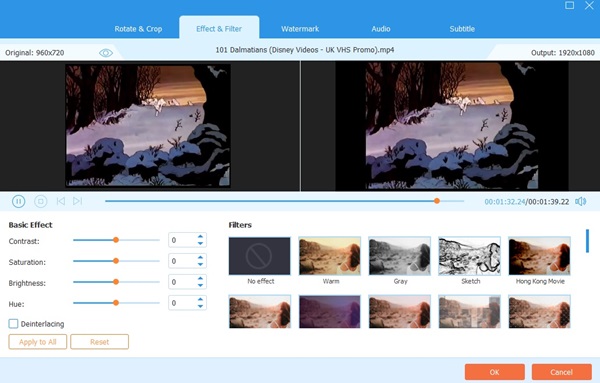This screenshot has width=600, height=383.
Task: Click the OK button
Action: coord(494,372)
